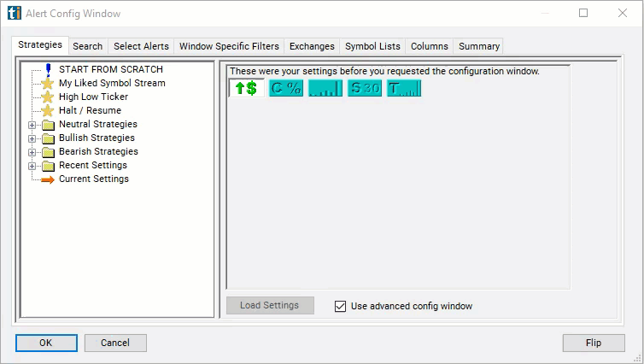Image resolution: width=644 pixels, height=364 pixels.
Task: Expand the Bearish Strategies folder
Action: pyautogui.click(x=32, y=152)
